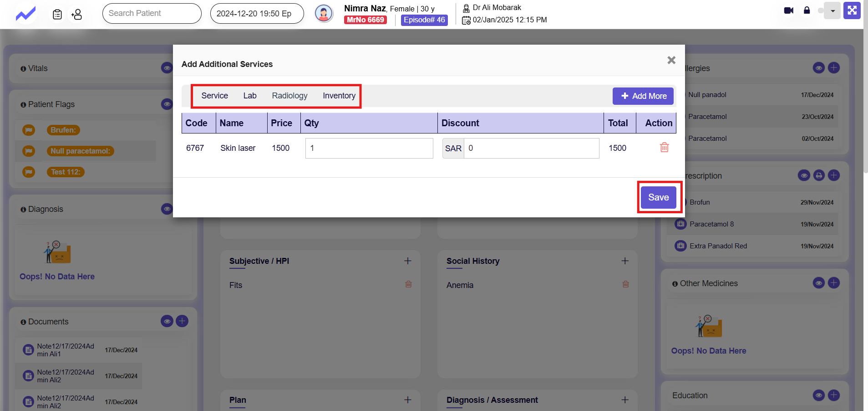This screenshot has height=411, width=868.
Task: Expand Social History with plus icon
Action: click(624, 261)
